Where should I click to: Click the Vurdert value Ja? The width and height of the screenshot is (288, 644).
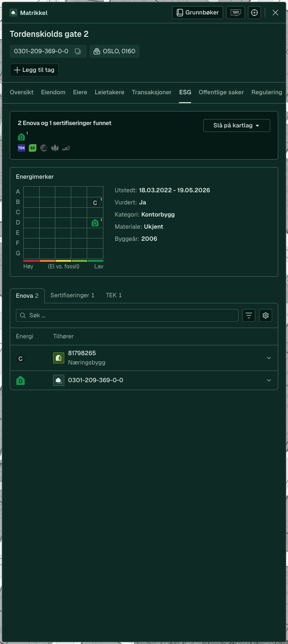pos(143,203)
